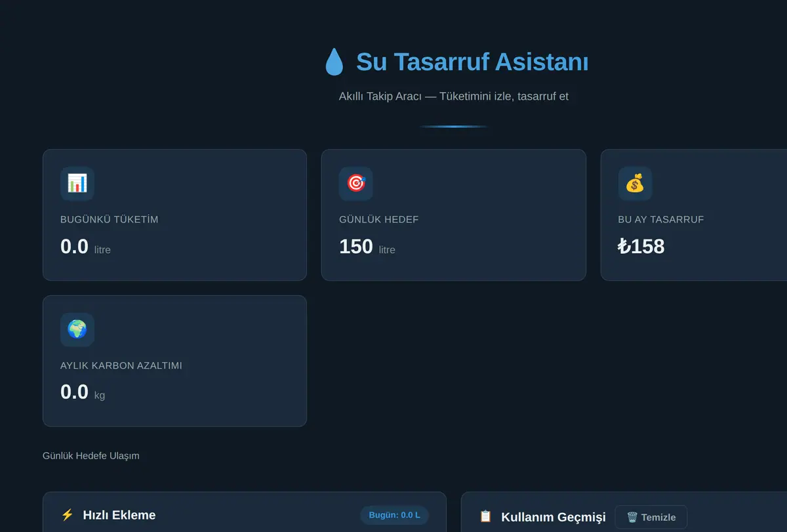Click the globe icon on Aylık Karbon Azaltımı card
787x532 pixels.
point(77,329)
